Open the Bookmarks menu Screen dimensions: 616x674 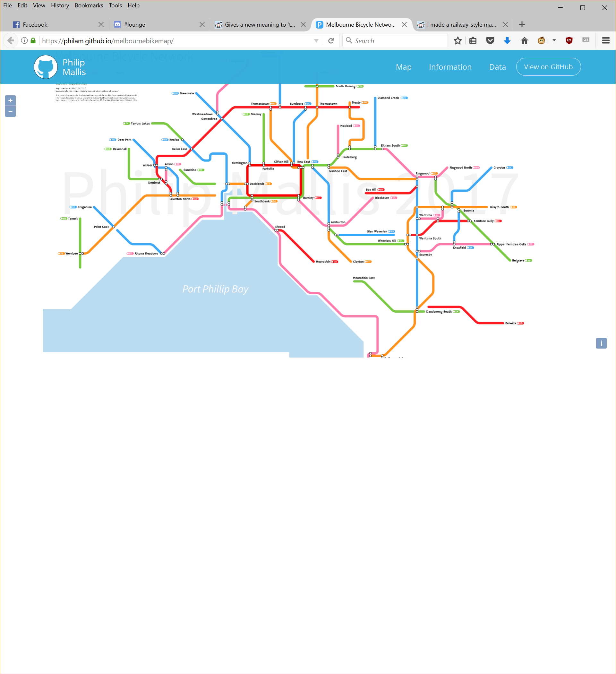click(89, 5)
